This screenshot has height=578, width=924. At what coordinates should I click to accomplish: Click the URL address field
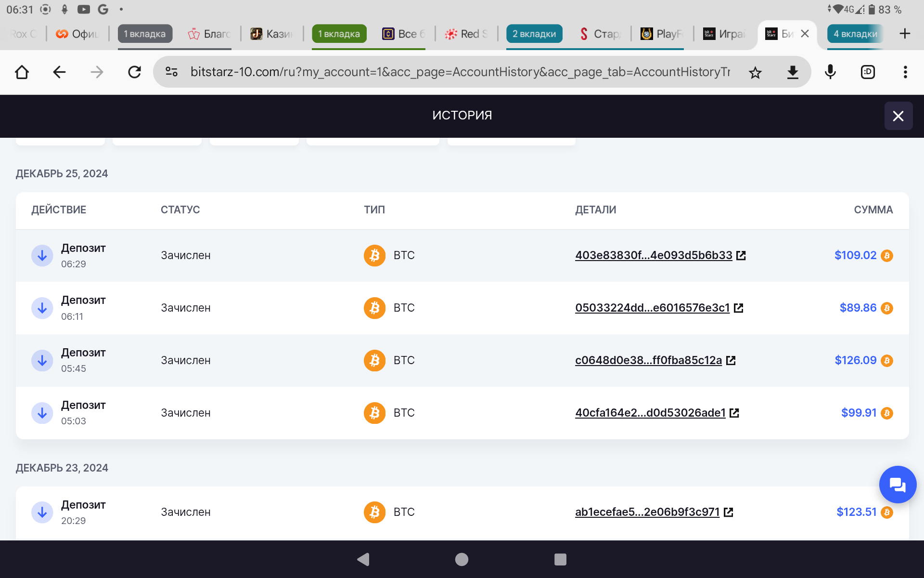coord(460,72)
